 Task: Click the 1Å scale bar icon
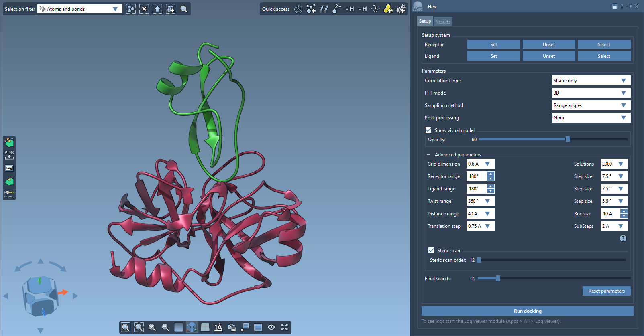218,327
